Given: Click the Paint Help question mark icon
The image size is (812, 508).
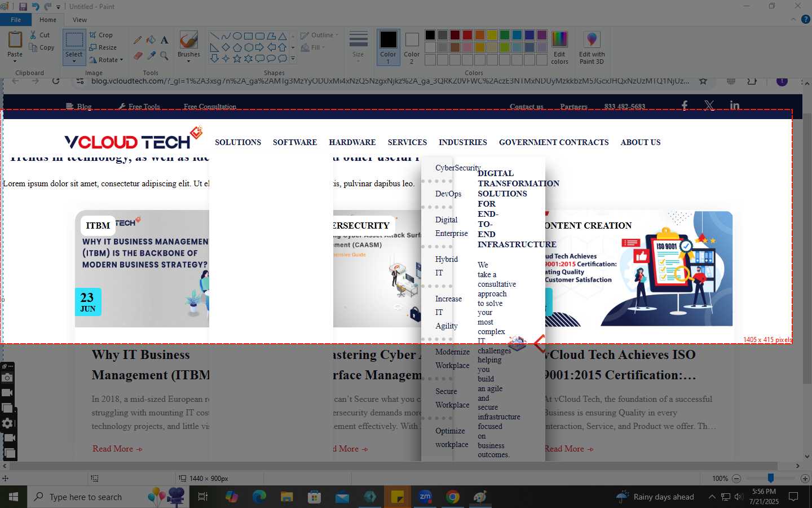Looking at the screenshot, I should tap(805, 19).
